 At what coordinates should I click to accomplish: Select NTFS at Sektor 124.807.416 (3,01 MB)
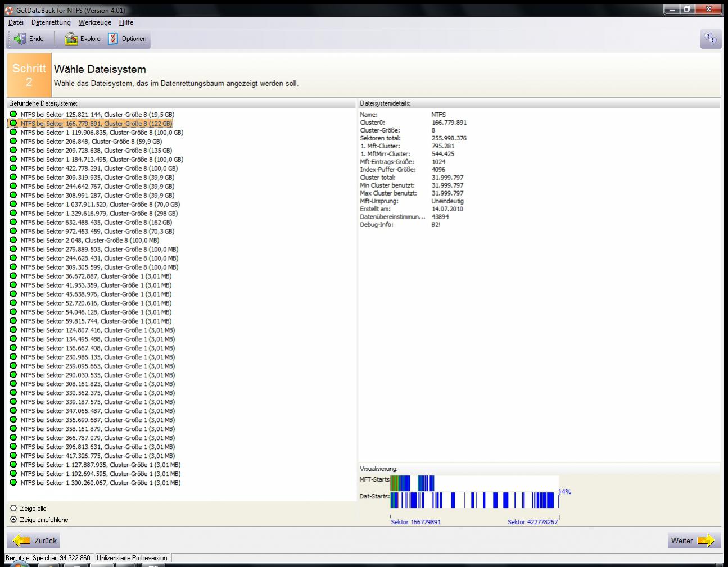[x=92, y=330]
